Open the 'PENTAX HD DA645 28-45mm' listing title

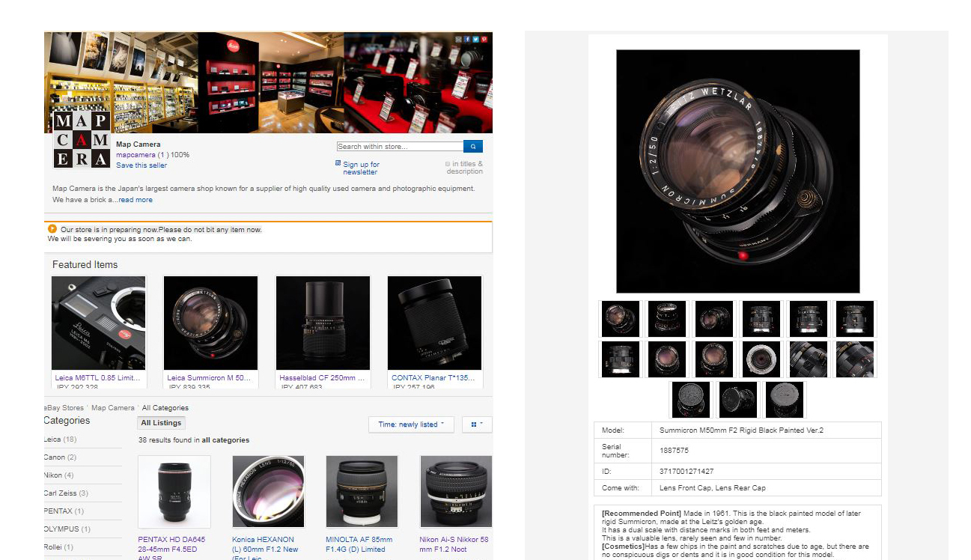pyautogui.click(x=171, y=548)
